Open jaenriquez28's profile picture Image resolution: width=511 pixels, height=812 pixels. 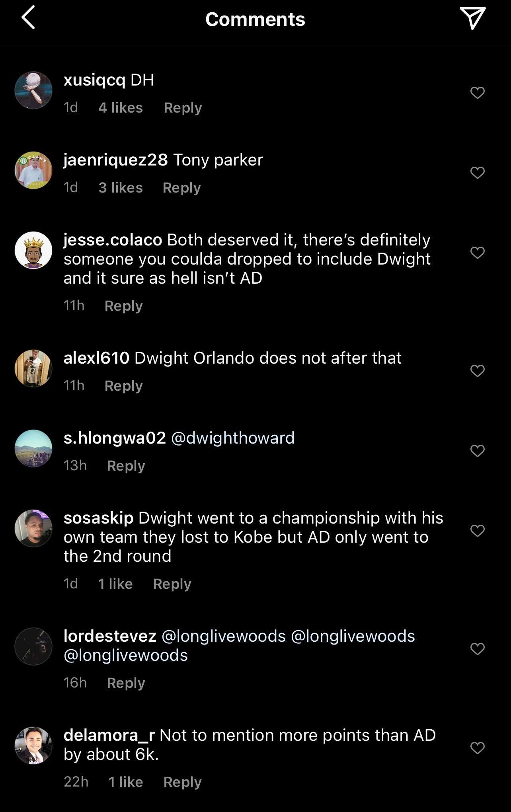[x=33, y=170]
